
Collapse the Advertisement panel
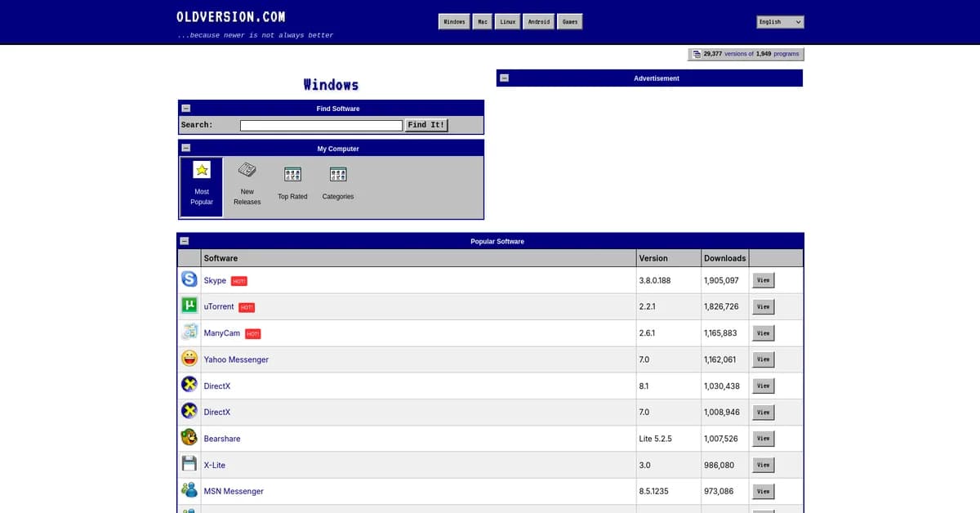pos(504,78)
